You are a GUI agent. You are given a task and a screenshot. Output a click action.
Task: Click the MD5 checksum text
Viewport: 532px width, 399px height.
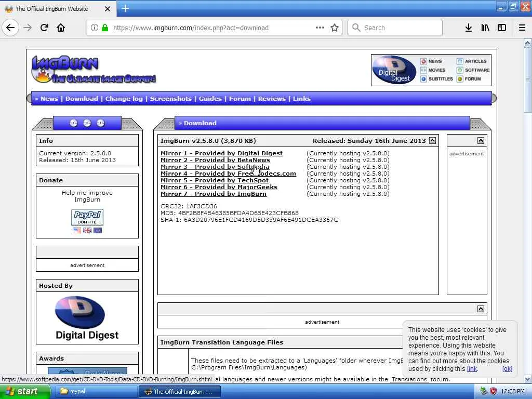pyautogui.click(x=229, y=213)
